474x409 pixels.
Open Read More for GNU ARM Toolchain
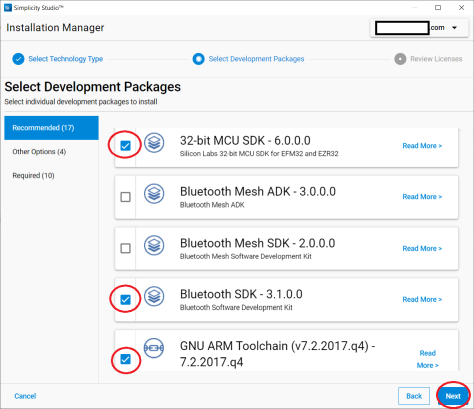point(428,359)
